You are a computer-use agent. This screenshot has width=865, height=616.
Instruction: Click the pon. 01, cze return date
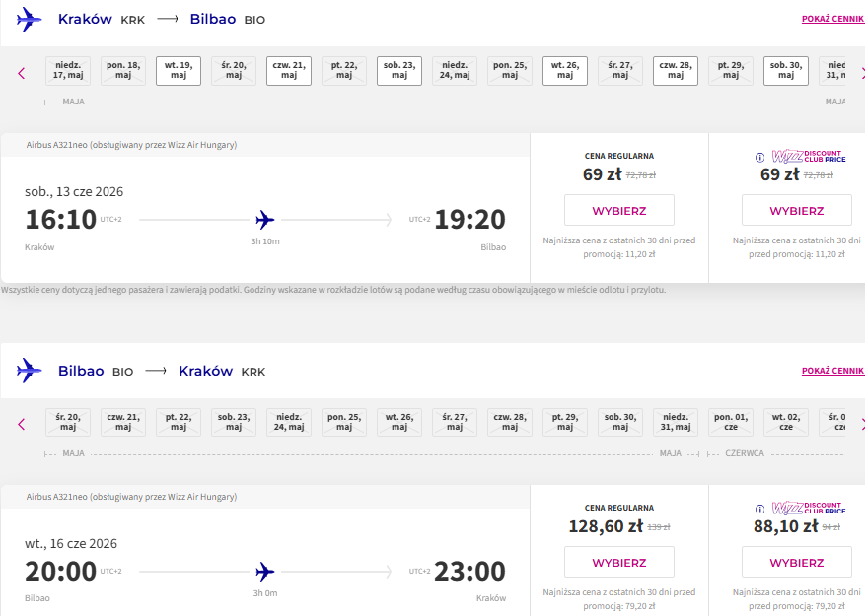click(x=731, y=423)
